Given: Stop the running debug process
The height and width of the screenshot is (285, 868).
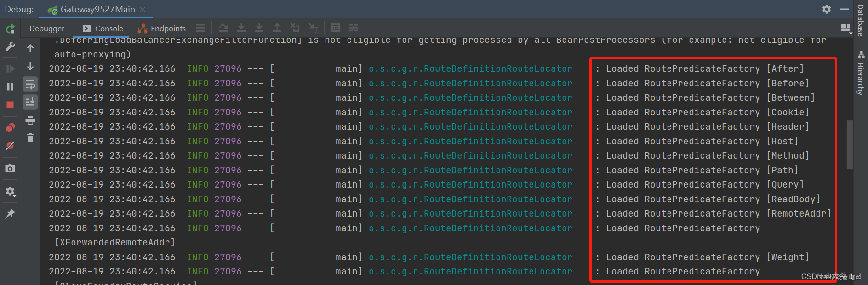Looking at the screenshot, I should coord(10,105).
